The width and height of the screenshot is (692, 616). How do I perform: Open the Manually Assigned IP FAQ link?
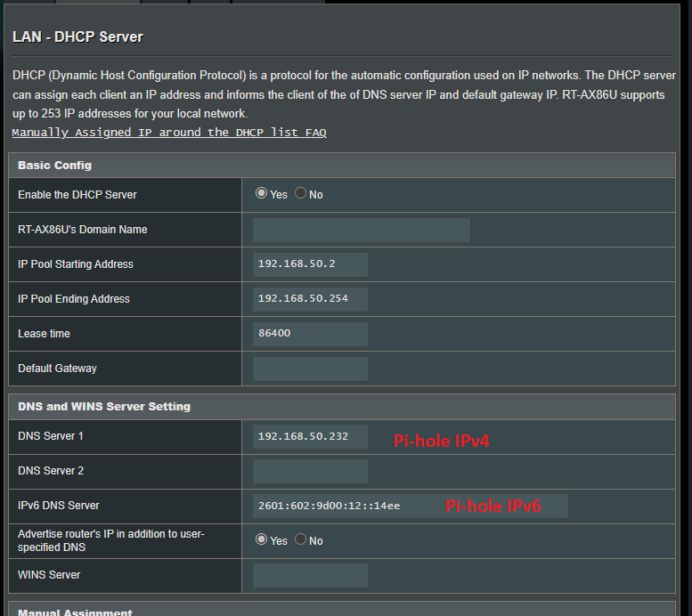(x=169, y=133)
